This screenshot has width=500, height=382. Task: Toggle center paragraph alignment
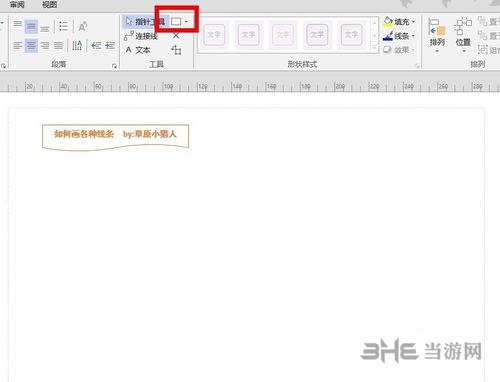[31, 45]
